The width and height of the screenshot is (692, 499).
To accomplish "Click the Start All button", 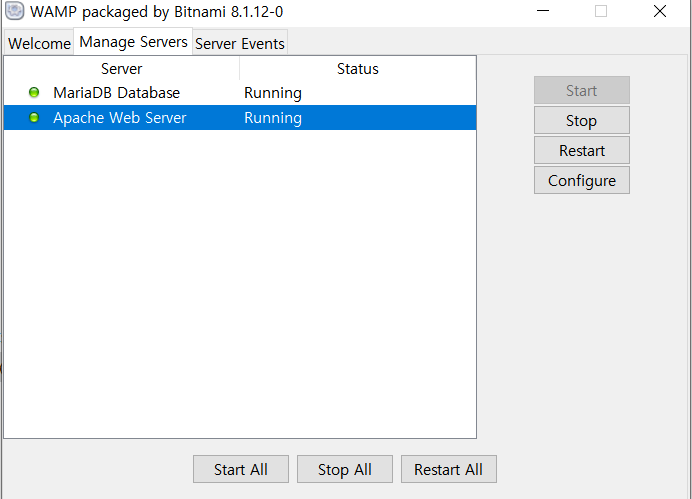I will point(241,469).
